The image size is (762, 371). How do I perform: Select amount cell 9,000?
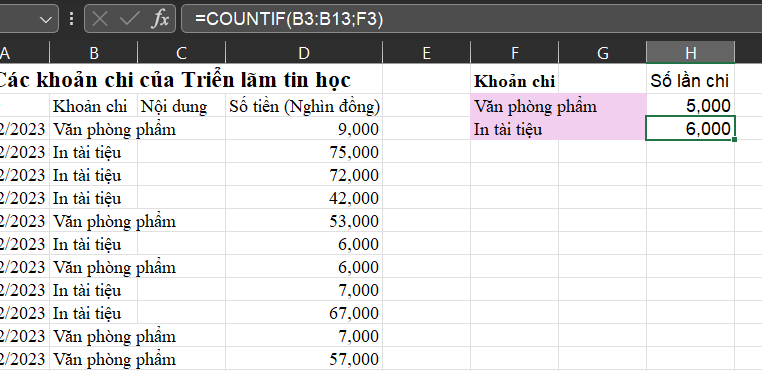click(304, 129)
